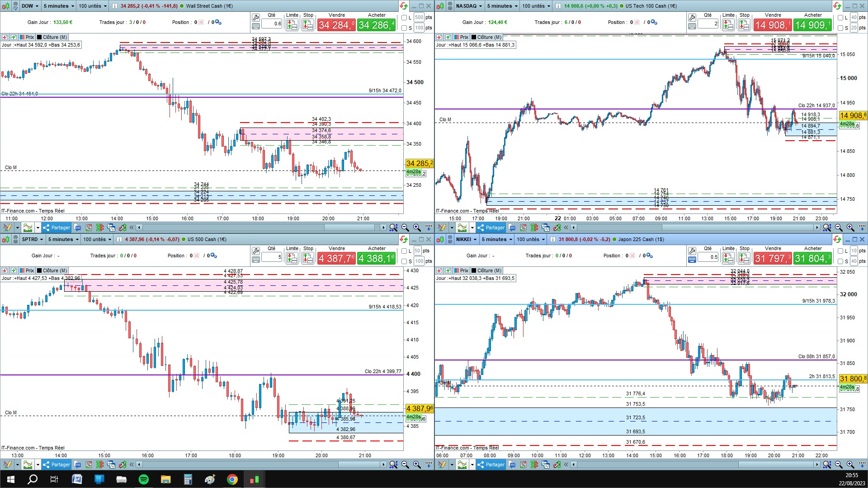Click the Qté quantity field in DOW window
The image size is (868, 488).
(x=272, y=24)
